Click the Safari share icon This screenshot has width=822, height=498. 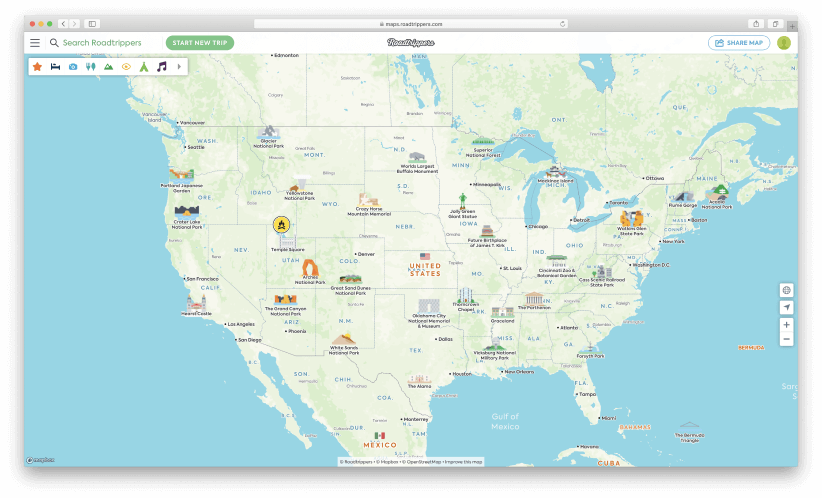click(756, 24)
